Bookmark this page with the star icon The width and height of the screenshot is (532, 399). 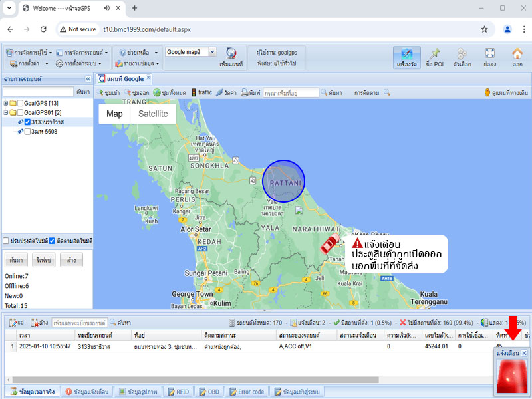(x=485, y=29)
